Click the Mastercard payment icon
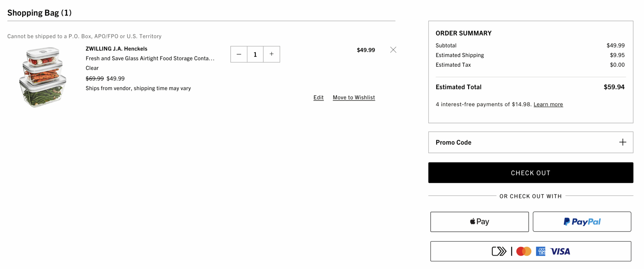 (x=524, y=251)
